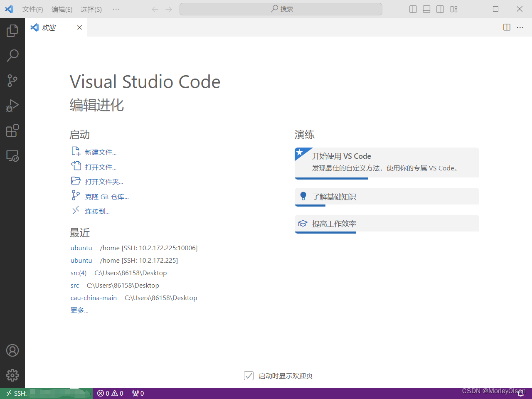Click 打开文件夹... link
The height and width of the screenshot is (399, 532).
pyautogui.click(x=104, y=182)
